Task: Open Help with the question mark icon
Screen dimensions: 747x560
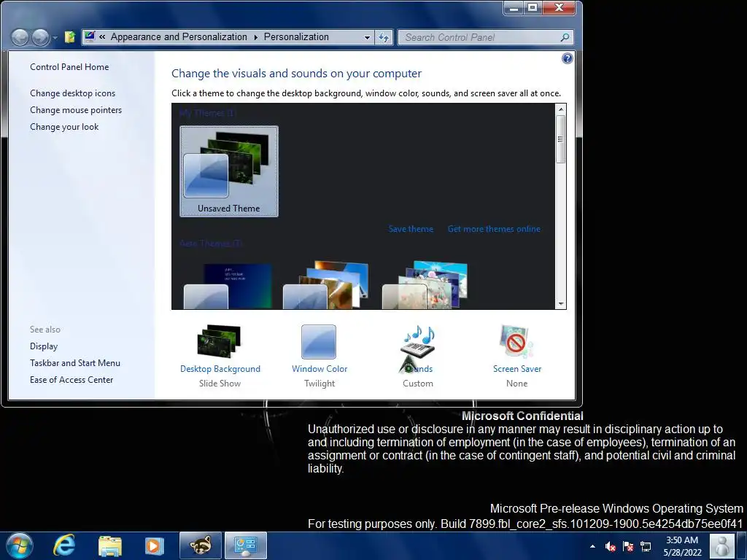Action: click(567, 58)
